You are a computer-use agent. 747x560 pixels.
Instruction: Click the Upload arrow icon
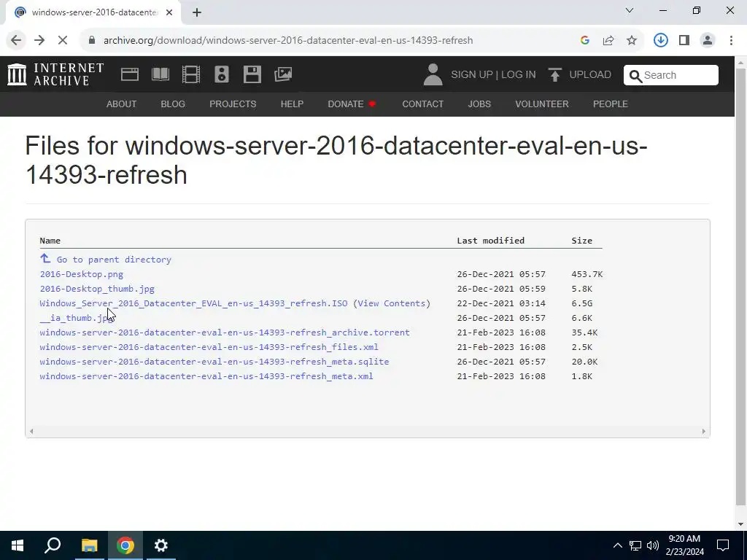[554, 75]
